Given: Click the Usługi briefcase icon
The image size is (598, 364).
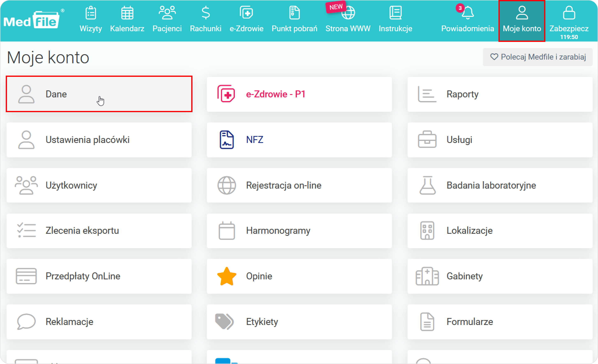Looking at the screenshot, I should [427, 140].
